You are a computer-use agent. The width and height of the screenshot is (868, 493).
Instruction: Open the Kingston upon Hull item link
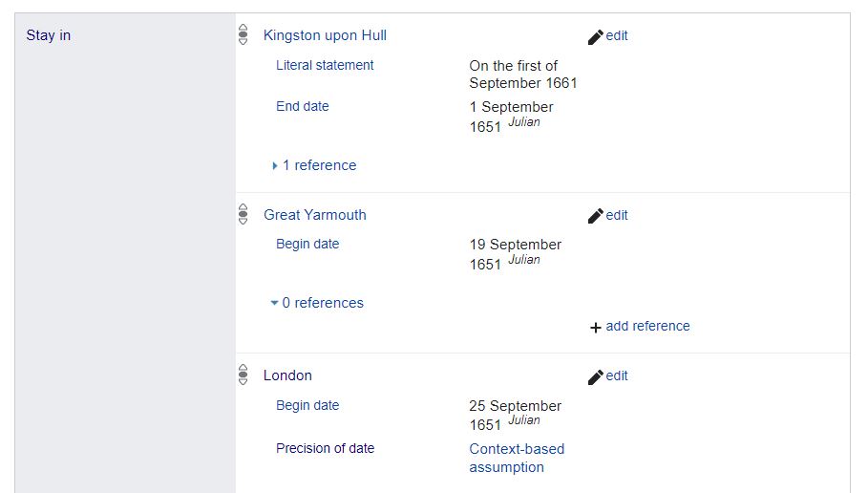point(325,35)
